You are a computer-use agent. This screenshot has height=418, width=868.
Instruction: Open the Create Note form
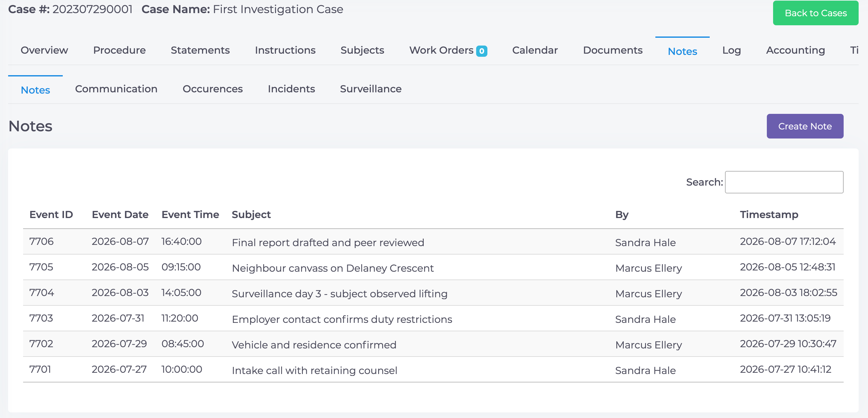pos(805,126)
